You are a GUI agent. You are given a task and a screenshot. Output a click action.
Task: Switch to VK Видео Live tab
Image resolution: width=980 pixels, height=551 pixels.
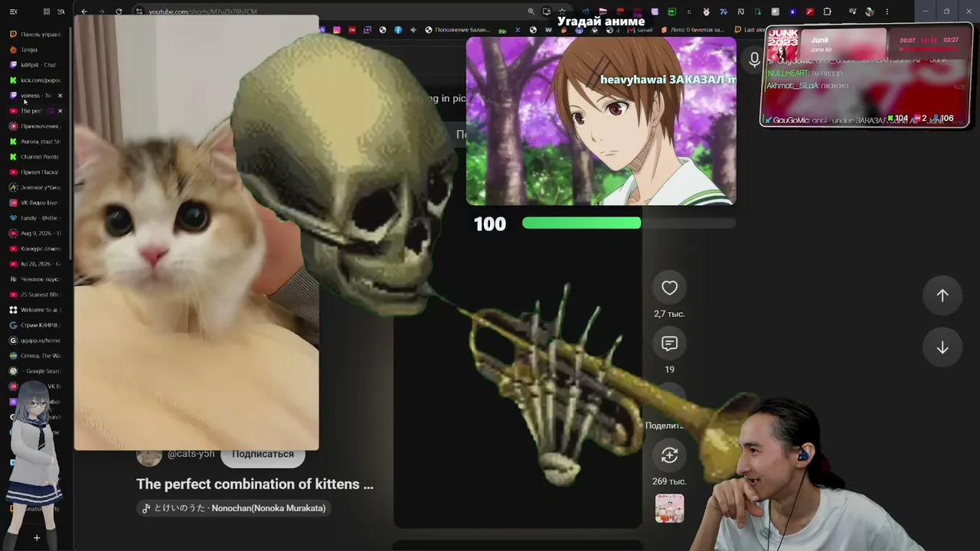click(x=35, y=203)
